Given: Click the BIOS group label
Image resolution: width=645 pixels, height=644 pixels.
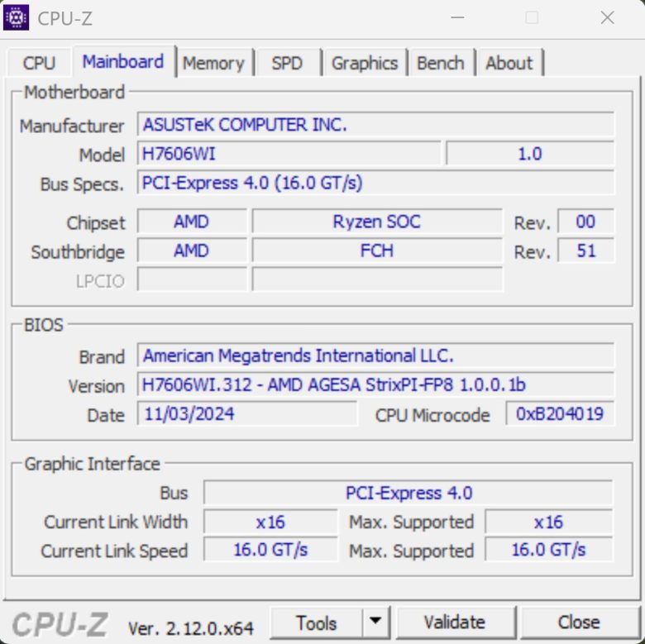Looking at the screenshot, I should [44, 325].
